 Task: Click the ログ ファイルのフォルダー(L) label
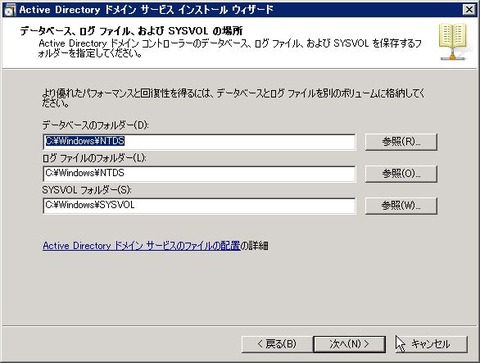click(94, 158)
